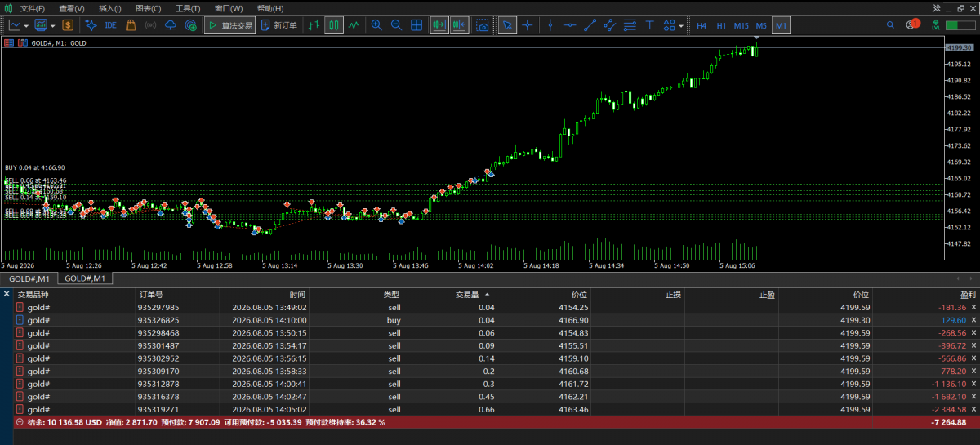Image resolution: width=980 pixels, height=445 pixels.
Task: Open the Navigator star icon
Action: (91, 25)
